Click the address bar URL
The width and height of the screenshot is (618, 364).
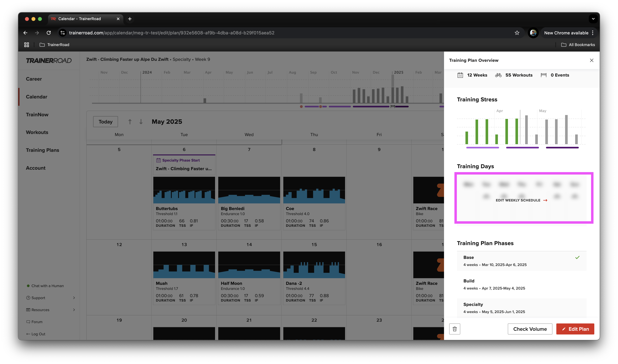[172, 33]
